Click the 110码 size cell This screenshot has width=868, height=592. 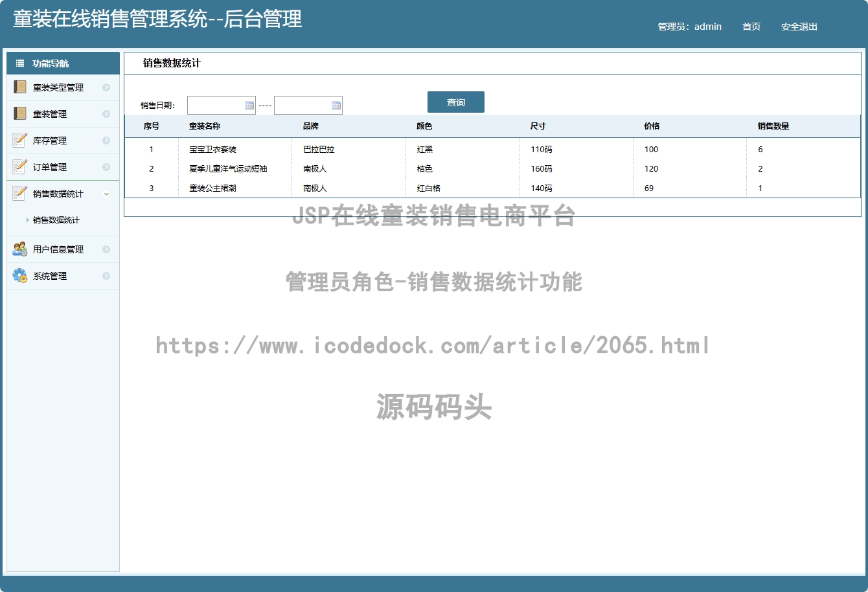pyautogui.click(x=542, y=150)
